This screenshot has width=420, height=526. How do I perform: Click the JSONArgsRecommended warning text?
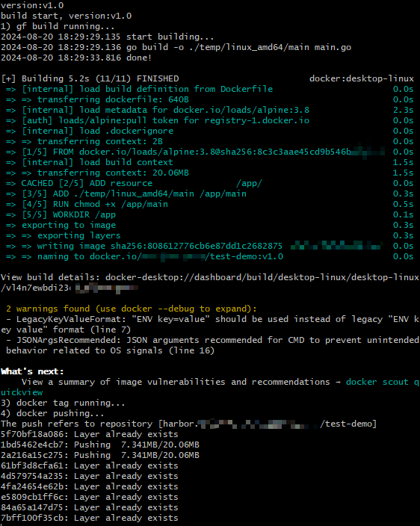(x=210, y=345)
